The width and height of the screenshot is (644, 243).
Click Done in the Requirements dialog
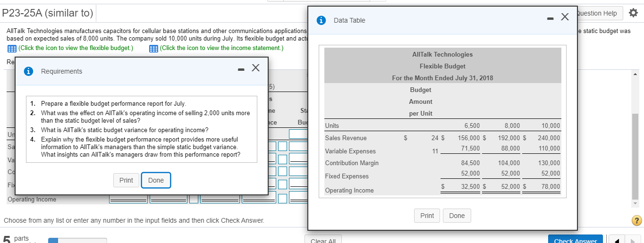point(156,180)
